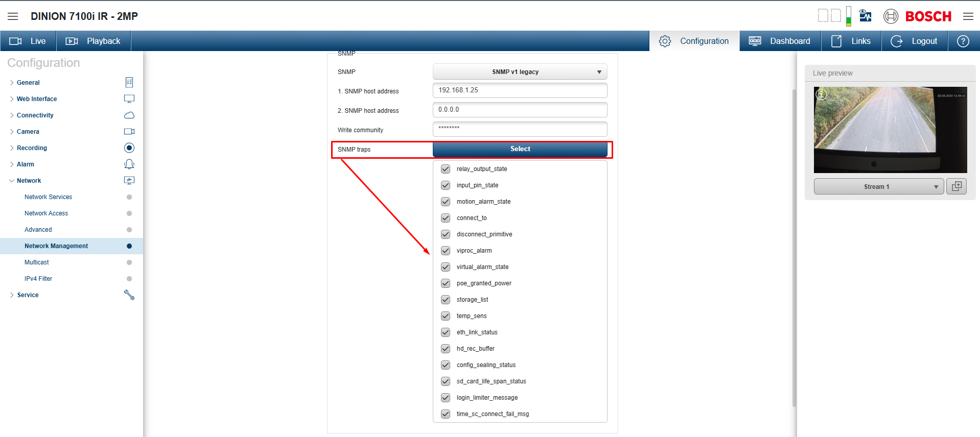Viewport: 980px width, 437px height.
Task: Click the Service wrench icon
Action: click(x=129, y=295)
